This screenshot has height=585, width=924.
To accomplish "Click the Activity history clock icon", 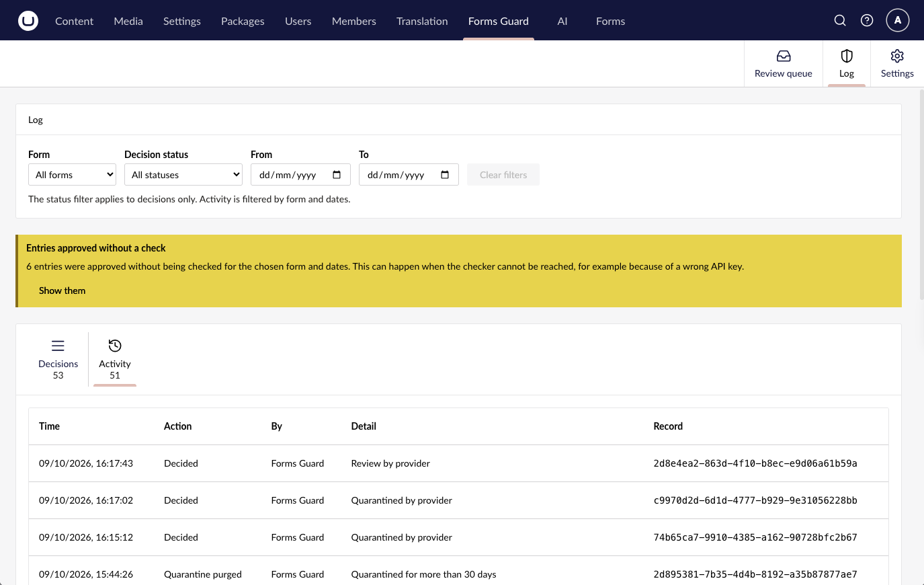I will [115, 346].
